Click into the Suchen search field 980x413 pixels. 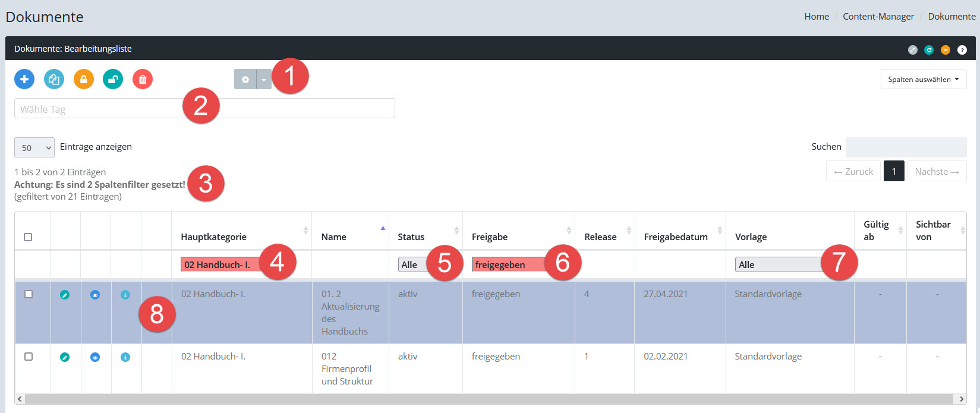[x=906, y=147]
